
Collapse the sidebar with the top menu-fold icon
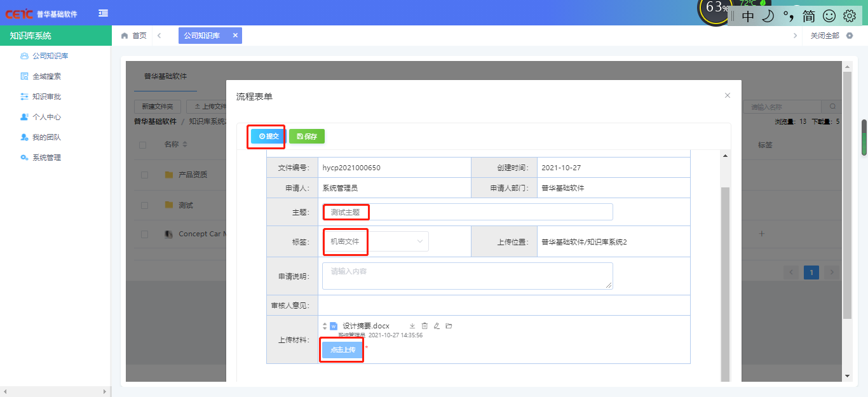103,13
